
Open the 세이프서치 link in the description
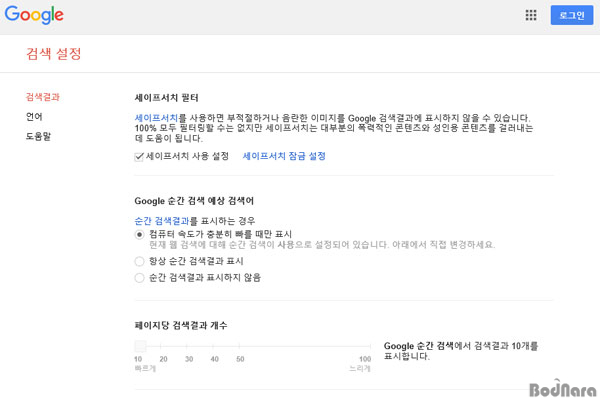click(157, 118)
